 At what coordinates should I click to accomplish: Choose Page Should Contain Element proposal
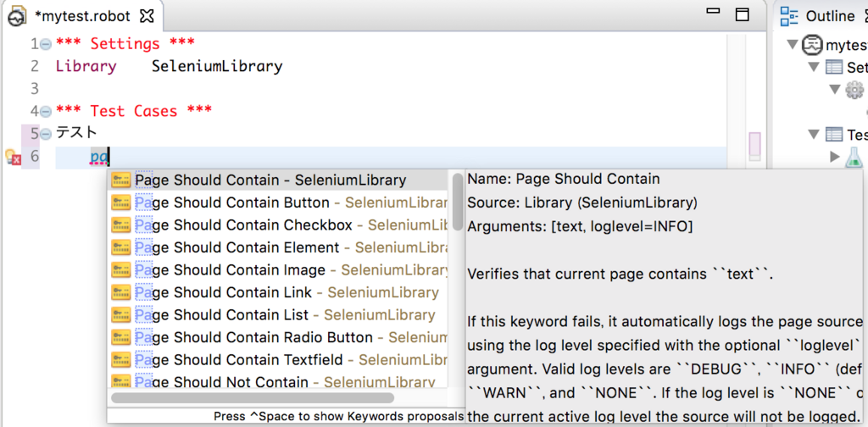click(236, 247)
